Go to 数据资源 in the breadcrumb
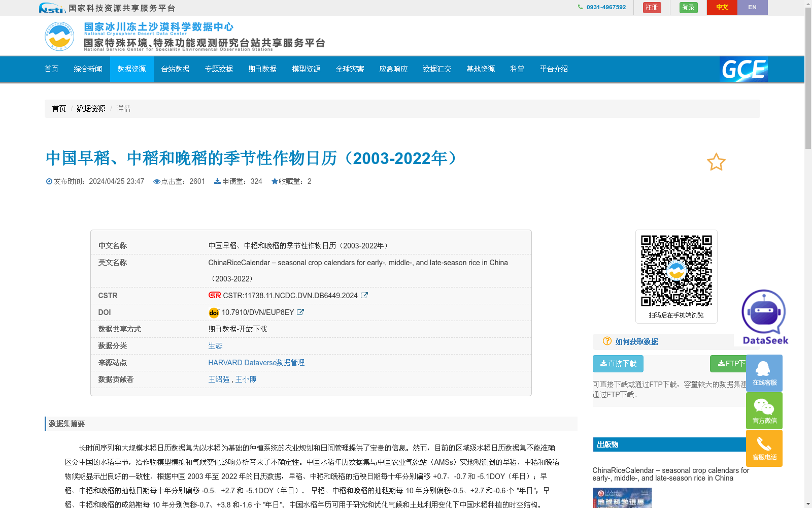 pyautogui.click(x=91, y=109)
